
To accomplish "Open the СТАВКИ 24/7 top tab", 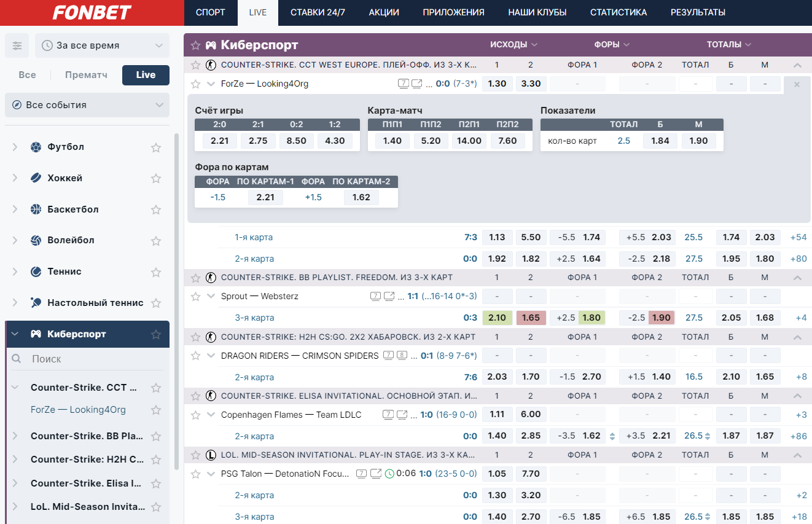I will [x=318, y=12].
